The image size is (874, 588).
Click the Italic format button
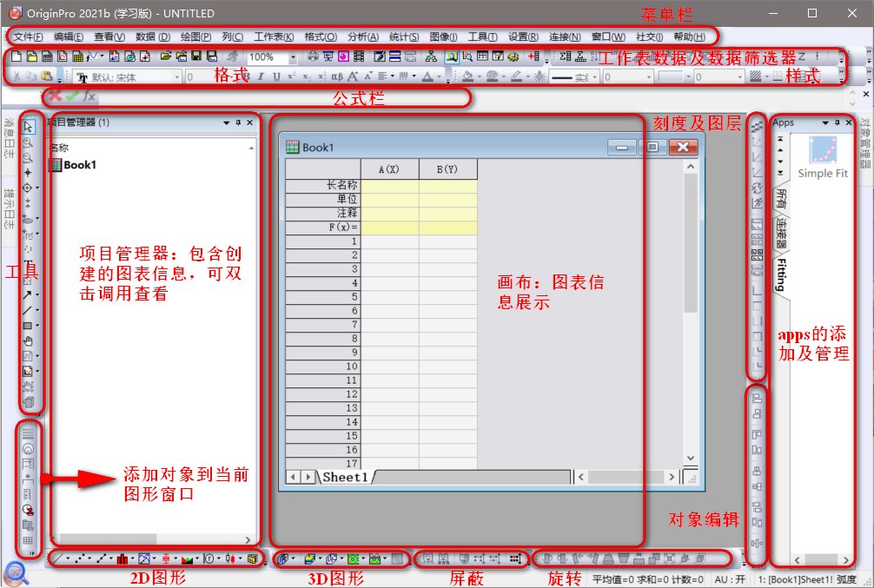tap(261, 76)
